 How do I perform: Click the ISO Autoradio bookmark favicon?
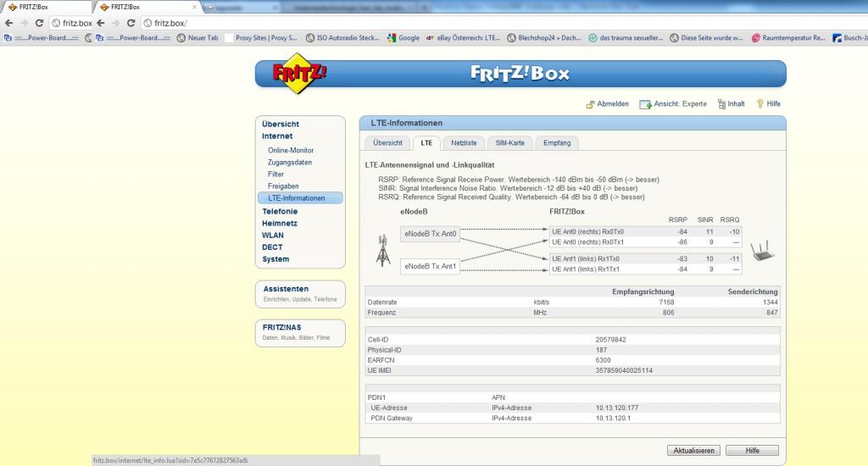310,38
